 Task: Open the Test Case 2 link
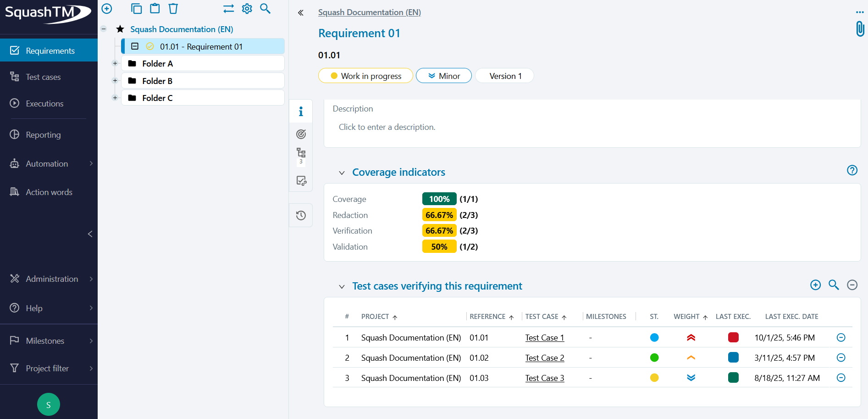tap(544, 358)
